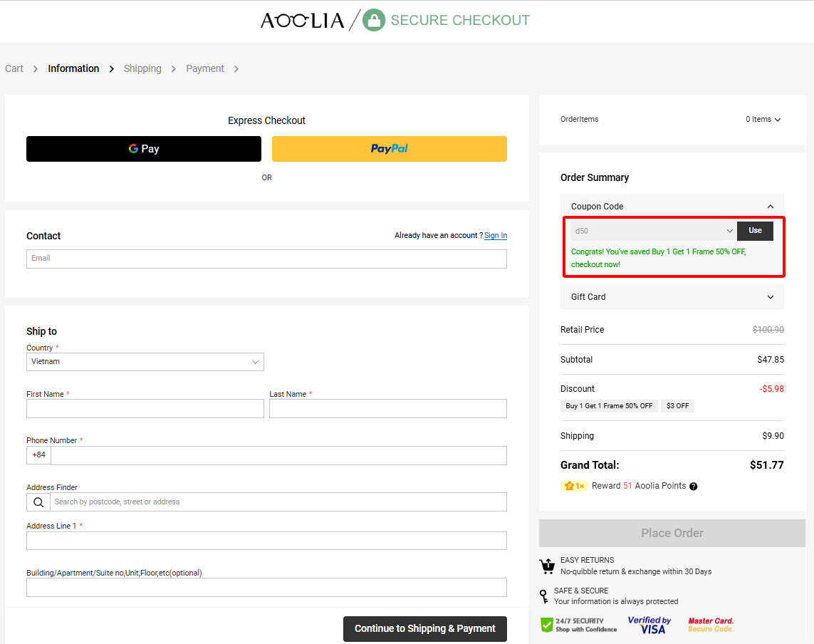Open the Country dropdown showing Vietnam
Image resolution: width=814 pixels, height=644 pixels.
pyautogui.click(x=145, y=362)
